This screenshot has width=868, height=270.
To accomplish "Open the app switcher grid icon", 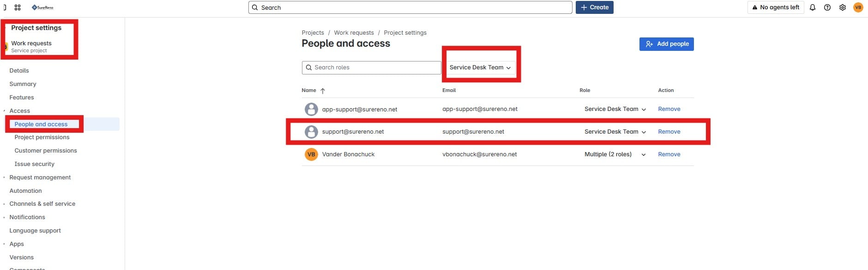I will (18, 7).
